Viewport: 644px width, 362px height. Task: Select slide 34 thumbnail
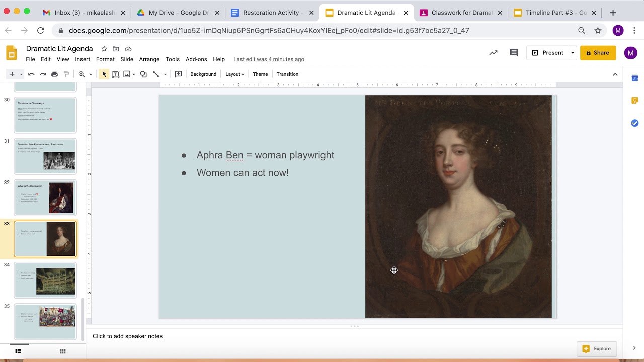tap(45, 280)
